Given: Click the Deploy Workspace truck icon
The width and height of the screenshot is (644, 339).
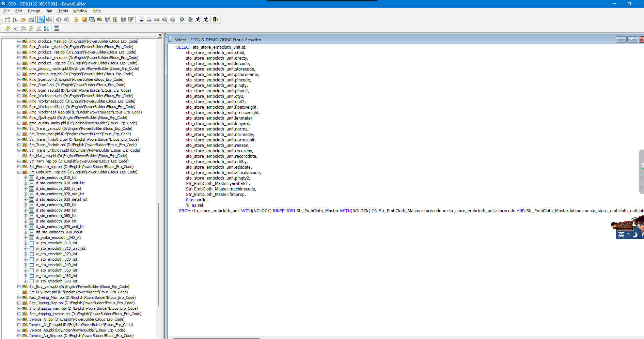Looking at the screenshot, I should point(157,19).
